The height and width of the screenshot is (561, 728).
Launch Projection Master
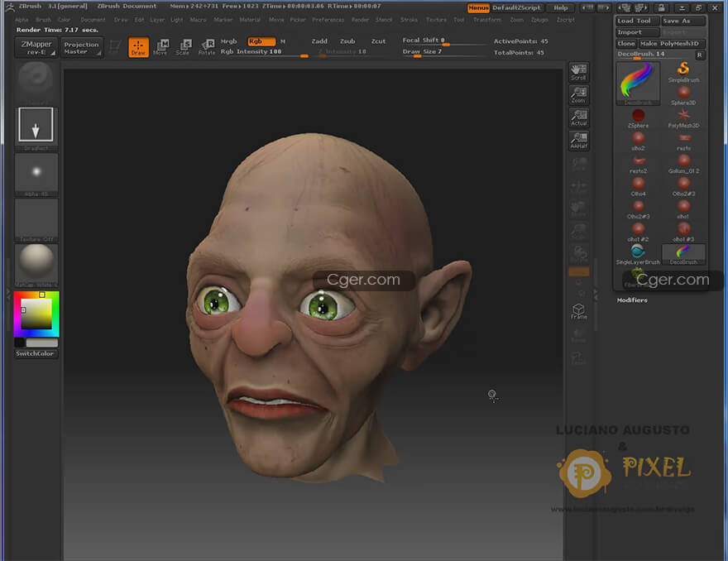[82, 47]
